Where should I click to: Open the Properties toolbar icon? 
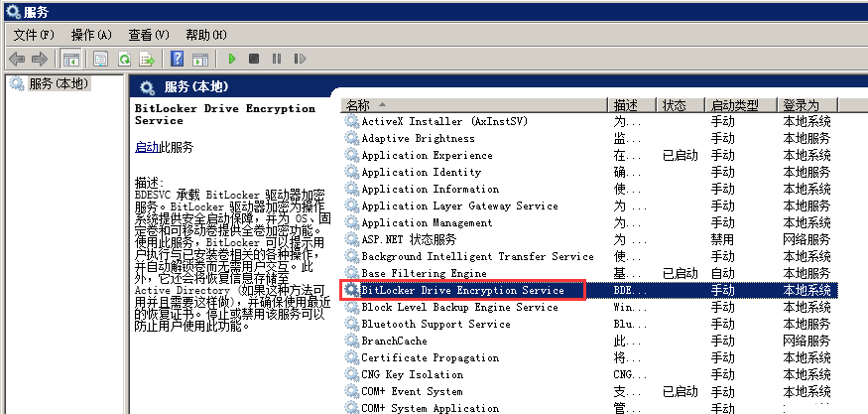coord(100,59)
